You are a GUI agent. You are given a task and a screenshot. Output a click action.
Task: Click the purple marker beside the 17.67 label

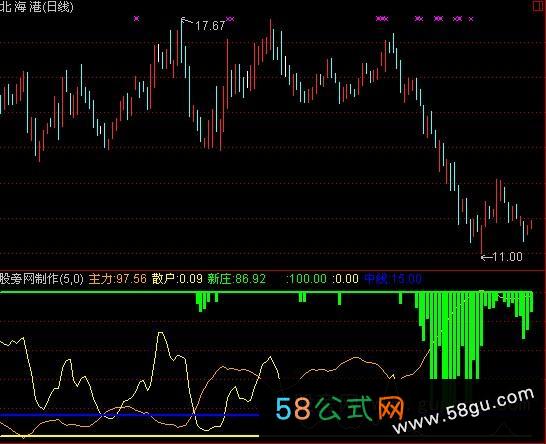tap(230, 19)
